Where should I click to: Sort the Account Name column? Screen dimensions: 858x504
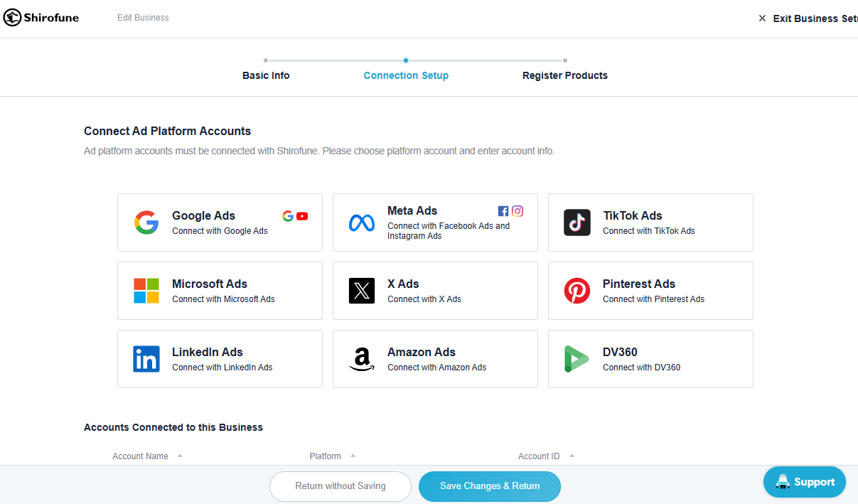click(x=179, y=456)
